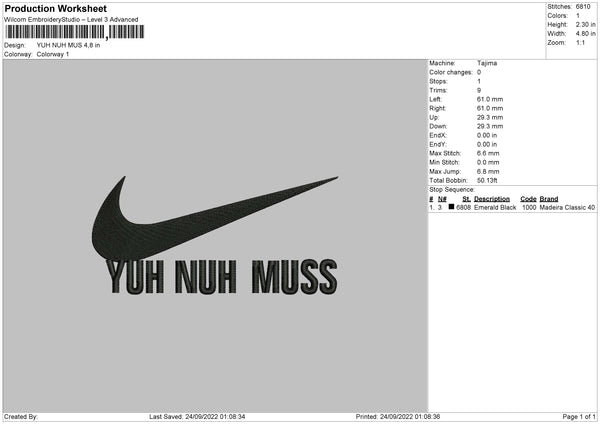The image size is (600, 424).
Task: Click the Zoom 1:1 value
Action: coord(580,42)
